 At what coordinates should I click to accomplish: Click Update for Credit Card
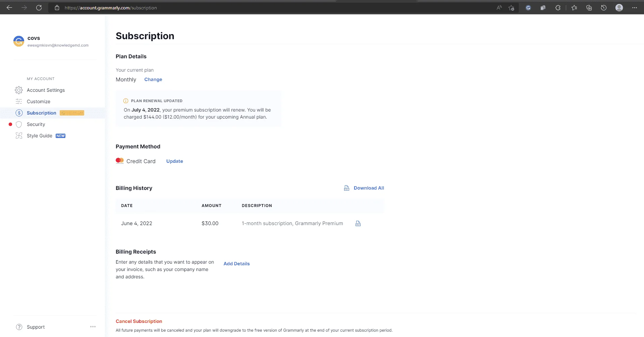coord(175,161)
